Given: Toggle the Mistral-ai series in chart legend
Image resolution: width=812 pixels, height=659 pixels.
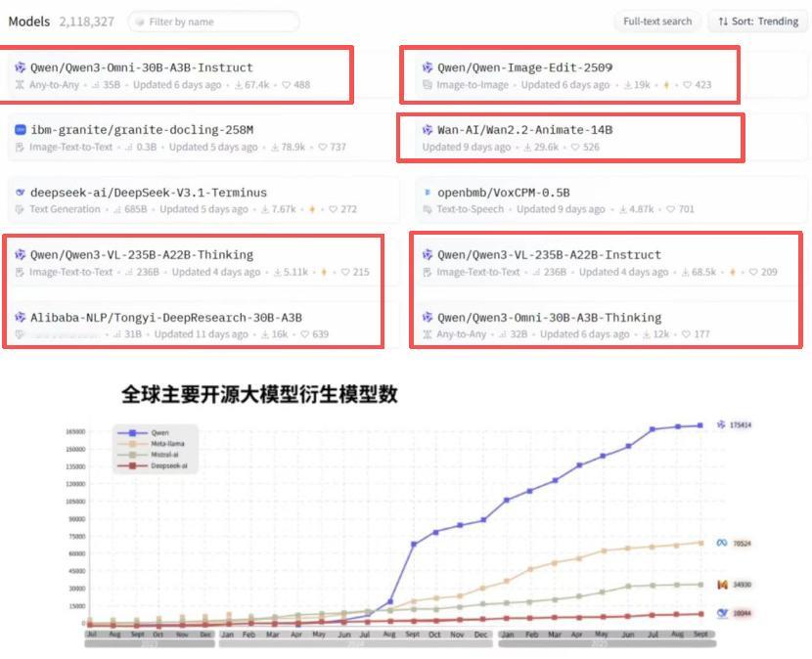Looking at the screenshot, I should 148,455.
